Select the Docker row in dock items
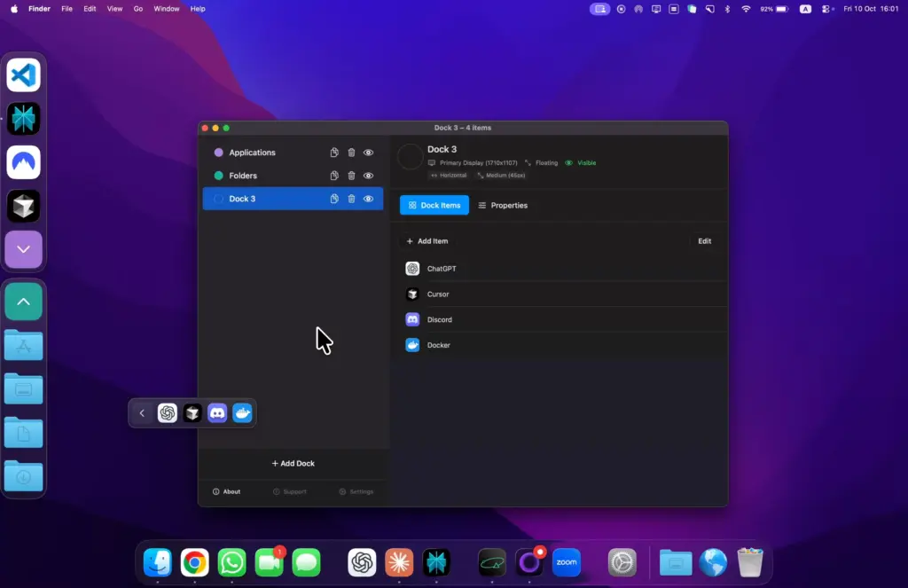Viewport: 908px width, 588px height. tap(560, 345)
